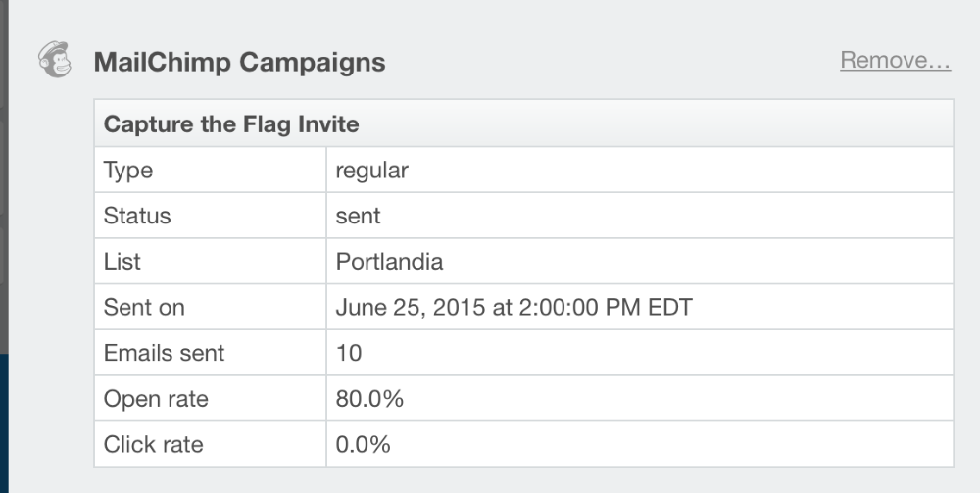980x493 pixels.
Task: Click the Sent on row label
Action: 144,308
